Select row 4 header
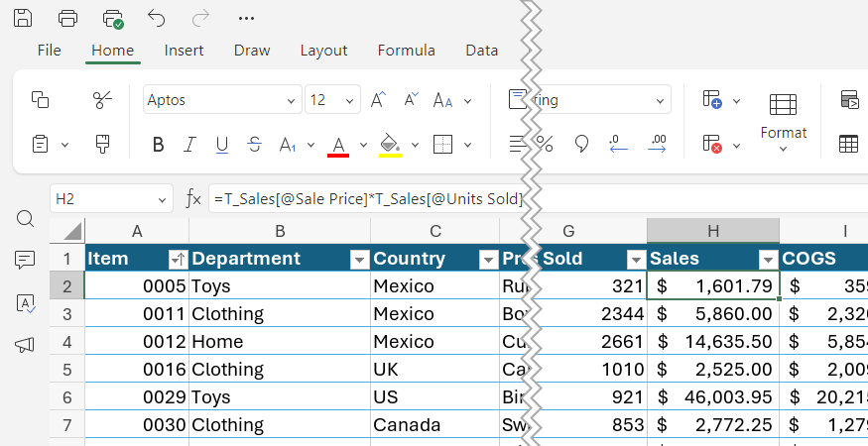The width and height of the screenshot is (868, 446). click(x=67, y=341)
